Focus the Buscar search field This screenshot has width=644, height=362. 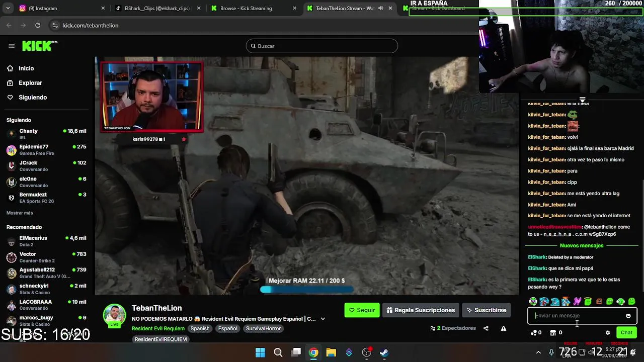322,46
